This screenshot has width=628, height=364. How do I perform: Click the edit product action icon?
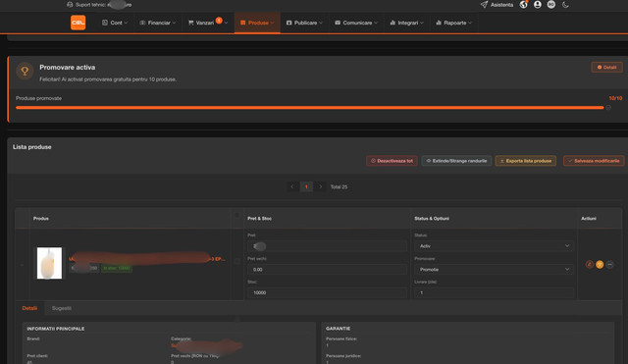(x=589, y=264)
